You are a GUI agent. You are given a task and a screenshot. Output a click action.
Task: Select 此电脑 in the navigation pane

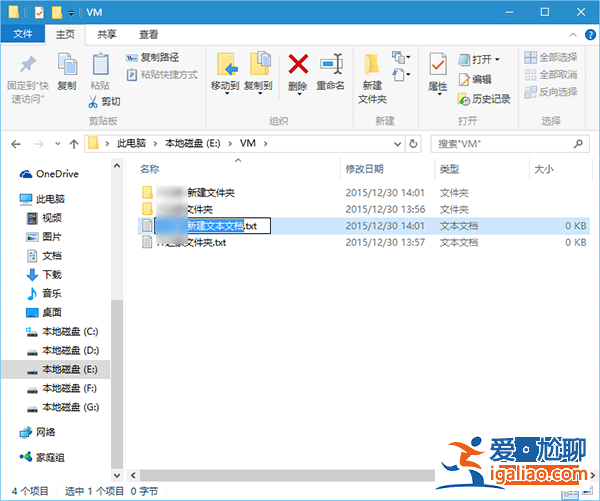click(x=42, y=199)
